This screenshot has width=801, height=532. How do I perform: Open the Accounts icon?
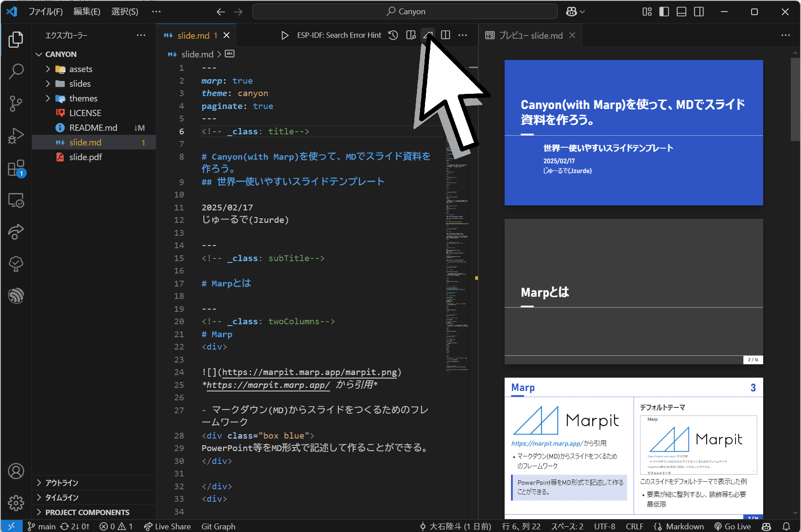pos(16,471)
